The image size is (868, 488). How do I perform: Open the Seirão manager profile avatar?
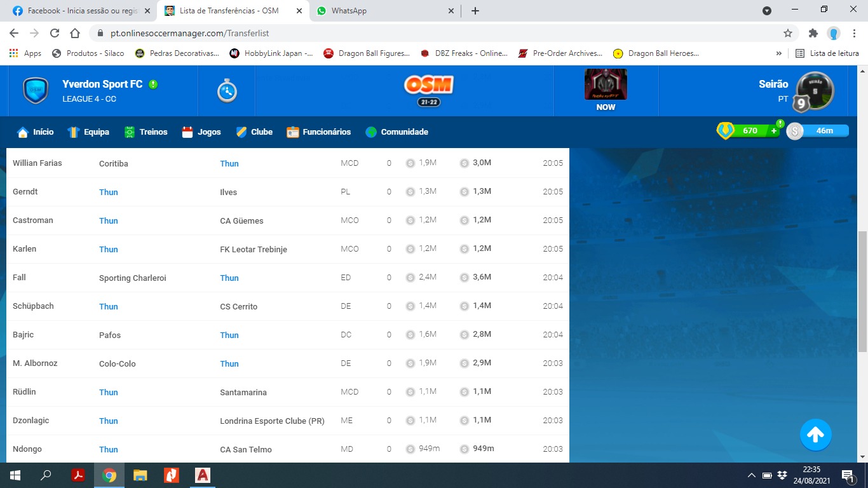(815, 91)
